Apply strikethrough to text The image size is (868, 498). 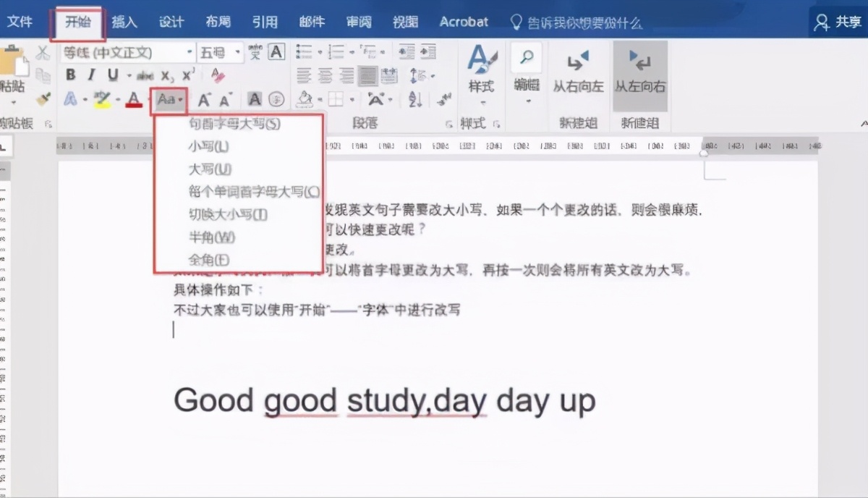145,74
